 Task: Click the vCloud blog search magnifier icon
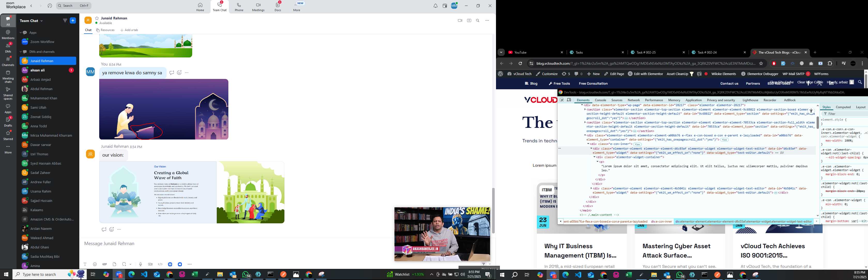pos(860,82)
